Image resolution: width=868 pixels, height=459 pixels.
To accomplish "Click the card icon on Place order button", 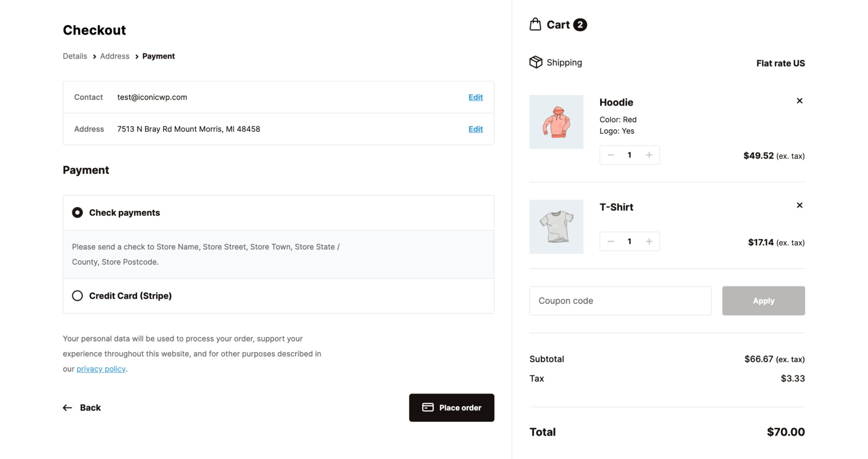I will pyautogui.click(x=428, y=407).
